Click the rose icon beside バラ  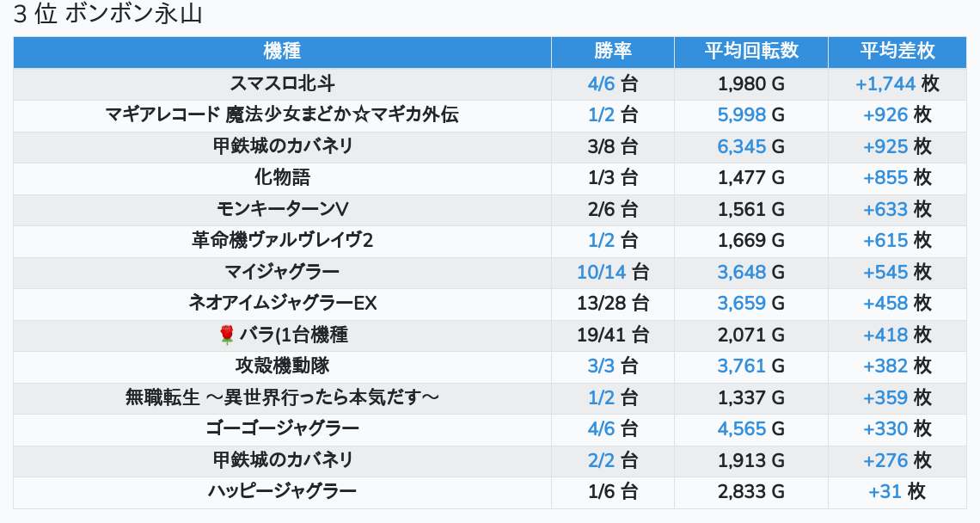227,335
